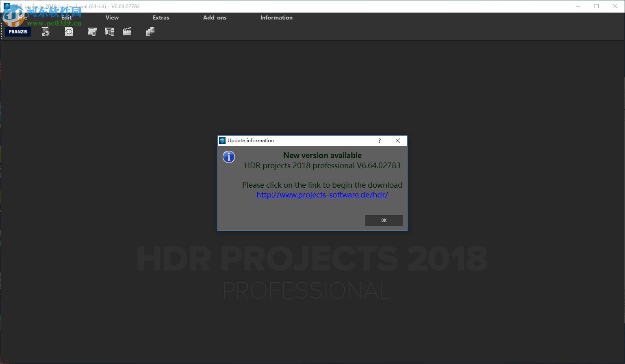Load a bracketing series with the stacked-folders icon
The image size is (625, 364).
pos(110,31)
